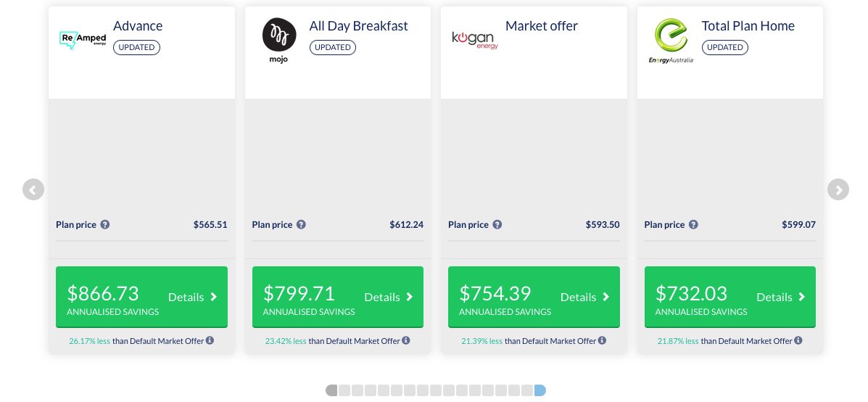Click info icon next to Kogan Default Market Offer
This screenshot has height=402, width=868.
[x=602, y=340]
